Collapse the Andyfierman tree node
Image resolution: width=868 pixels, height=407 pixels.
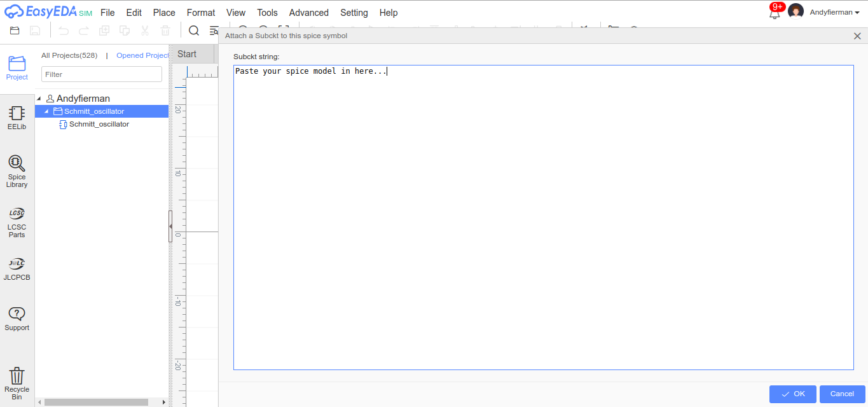(39, 99)
